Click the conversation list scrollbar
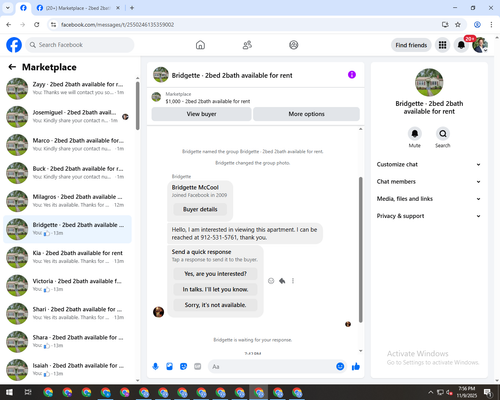The height and width of the screenshot is (400, 500). pyautogui.click(x=138, y=106)
